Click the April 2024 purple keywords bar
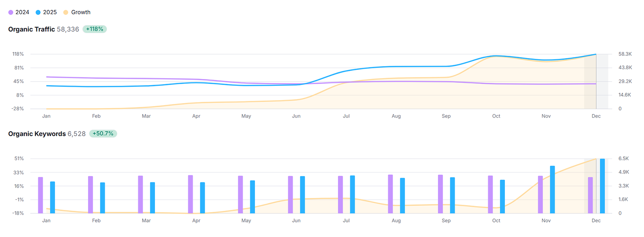Screen dimensions: 644x237 click(190, 194)
